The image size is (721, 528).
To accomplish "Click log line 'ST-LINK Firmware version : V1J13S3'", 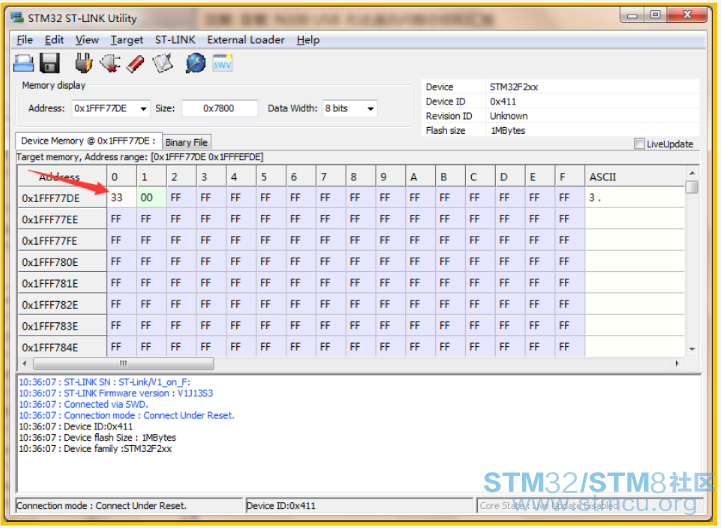I will (x=116, y=393).
